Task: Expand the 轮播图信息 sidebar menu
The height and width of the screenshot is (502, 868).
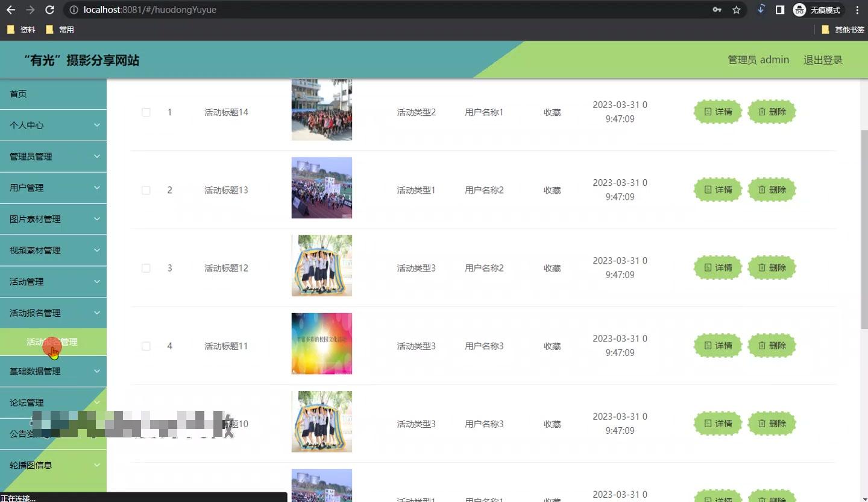Action: point(53,465)
